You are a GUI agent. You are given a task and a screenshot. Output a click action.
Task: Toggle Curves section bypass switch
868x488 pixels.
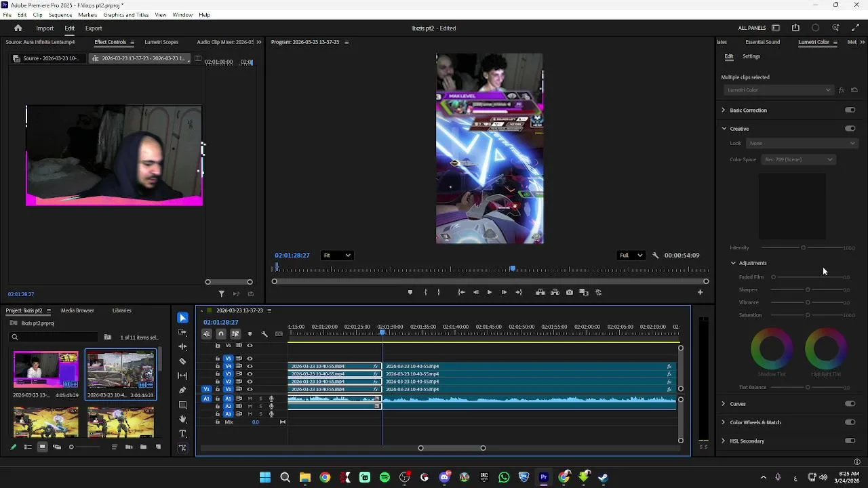pos(850,404)
